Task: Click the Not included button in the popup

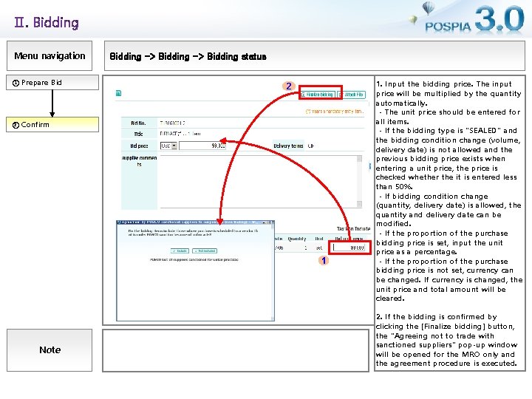Action: 205,250
